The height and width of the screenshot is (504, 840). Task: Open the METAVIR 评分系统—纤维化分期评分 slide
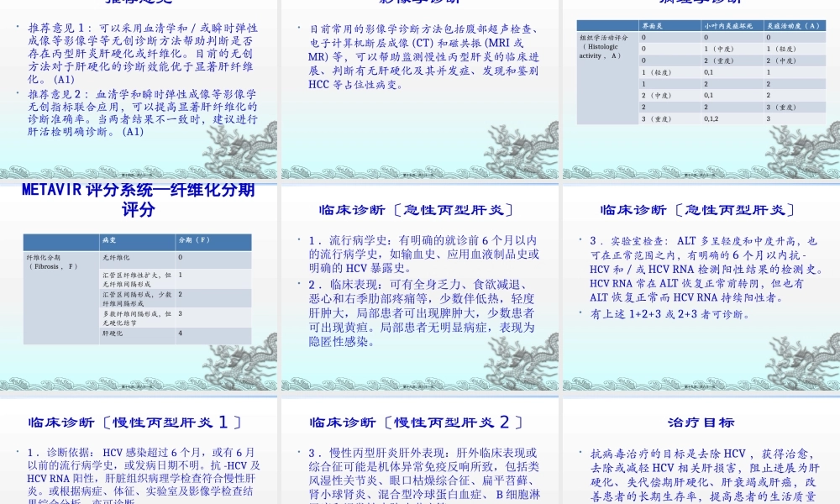pyautogui.click(x=139, y=286)
